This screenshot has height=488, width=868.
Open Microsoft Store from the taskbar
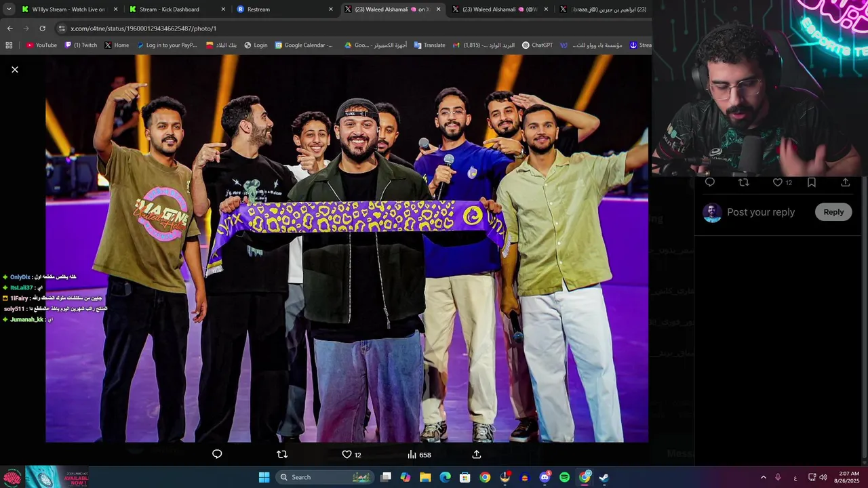pos(465,477)
